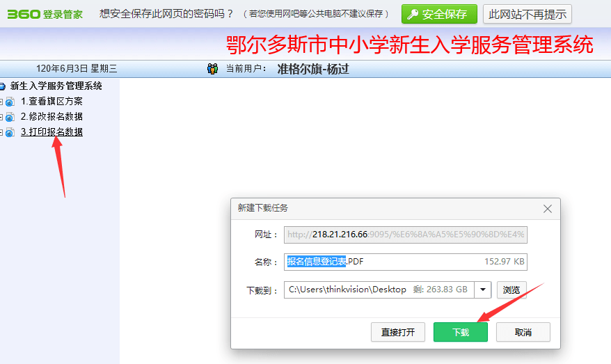
Task: Open 1.查看旗区方案 tree item
Action: (x=51, y=102)
